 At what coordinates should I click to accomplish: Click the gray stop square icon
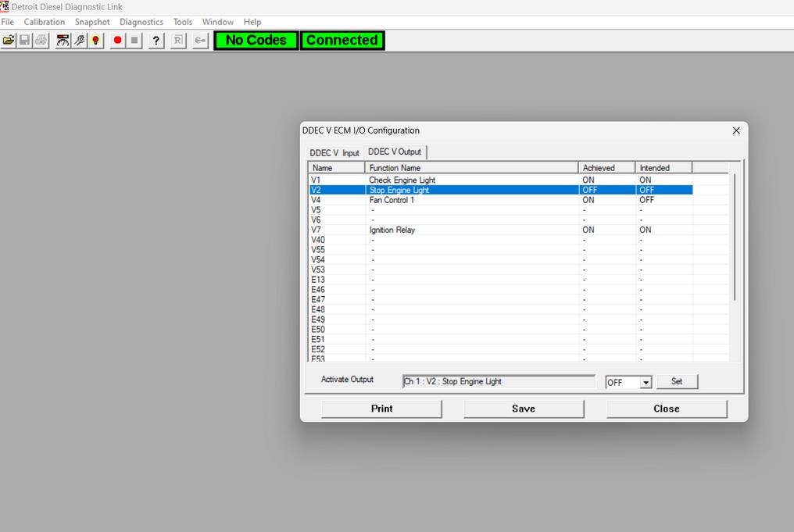[x=134, y=41]
